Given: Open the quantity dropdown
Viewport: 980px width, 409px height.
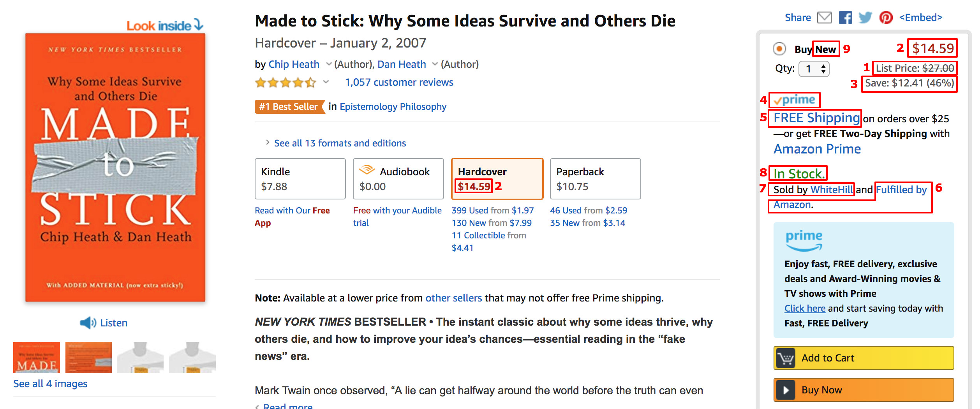Looking at the screenshot, I should (813, 69).
